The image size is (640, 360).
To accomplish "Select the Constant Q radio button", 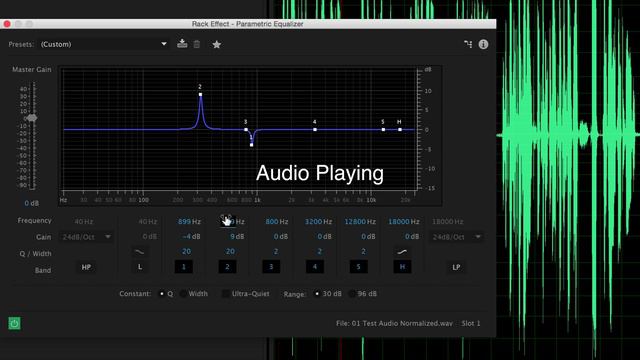I will [x=162, y=293].
